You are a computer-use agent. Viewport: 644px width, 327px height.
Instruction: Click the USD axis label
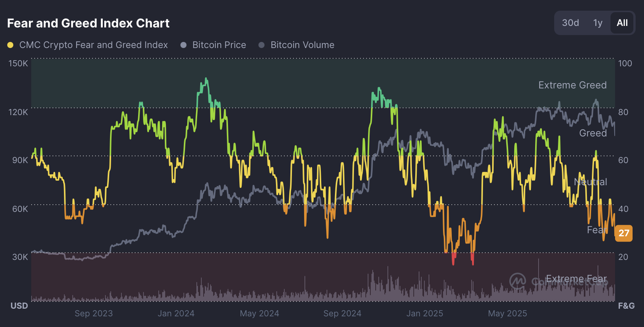[19, 306]
